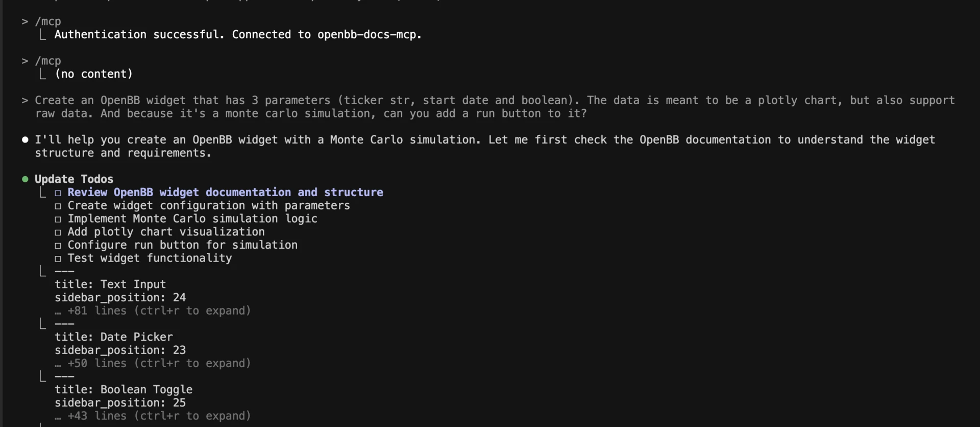Click the branch connector before 'Authentication successful'
Viewport: 980px width, 427px height.
43,35
